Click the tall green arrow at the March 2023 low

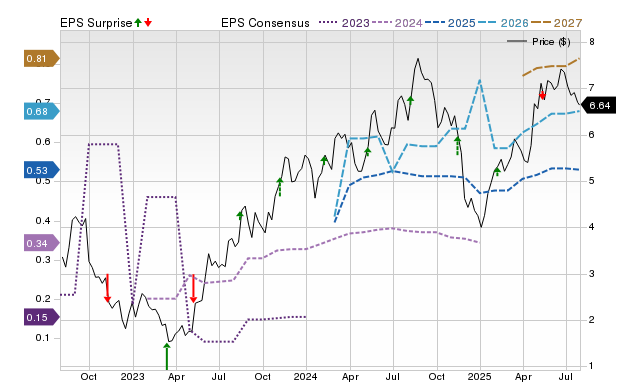[x=167, y=356]
